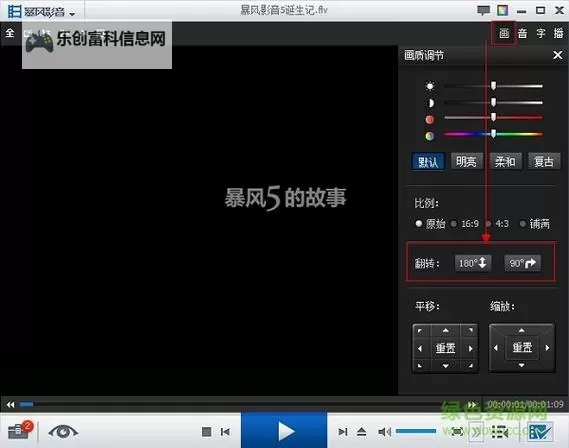This screenshot has height=448, width=569.
Task: Expand the double-chevron panel toggle
Action: point(476,432)
